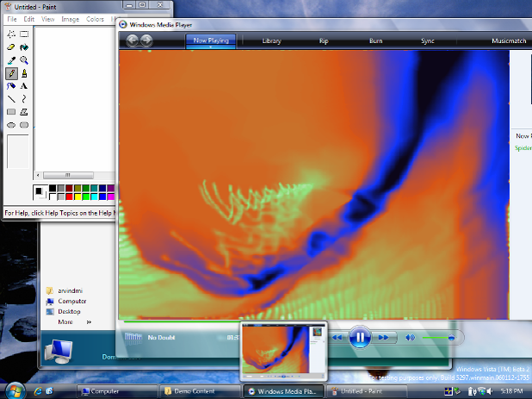Choose the Eraser tool in Paint
The height and width of the screenshot is (399, 532).
coord(11,47)
